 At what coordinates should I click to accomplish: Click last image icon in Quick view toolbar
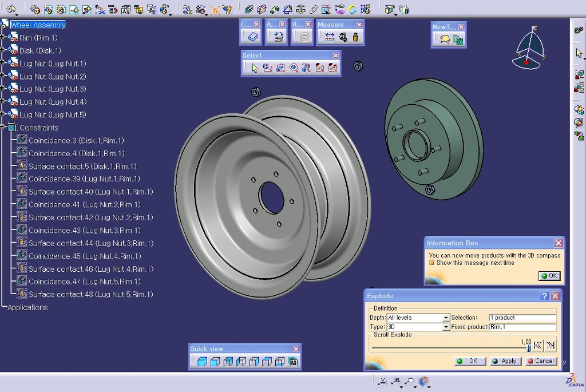tap(293, 362)
